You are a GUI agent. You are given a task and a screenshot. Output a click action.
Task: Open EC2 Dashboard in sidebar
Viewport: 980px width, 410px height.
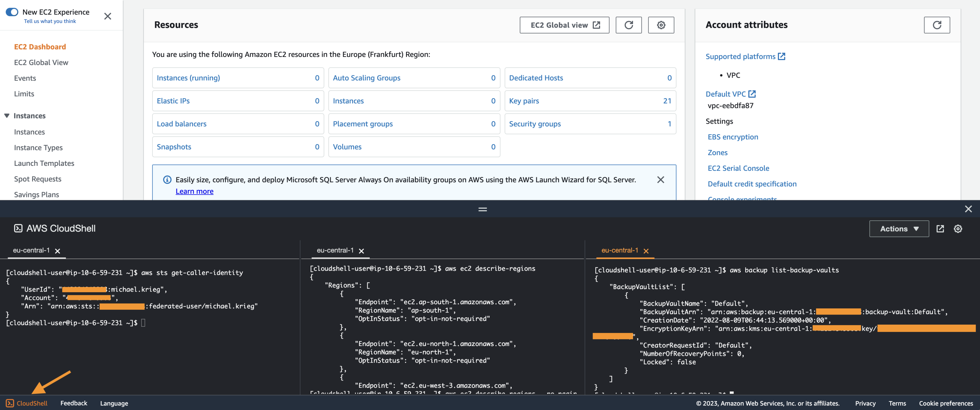40,47
